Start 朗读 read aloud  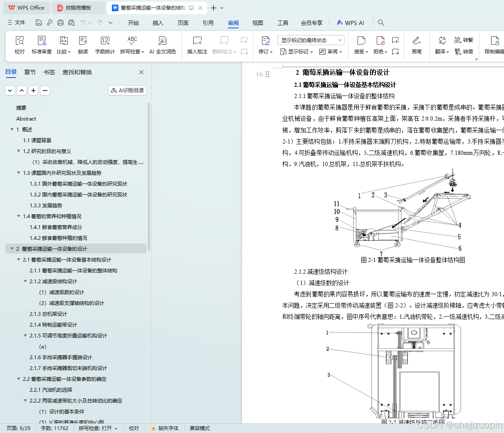83,45
